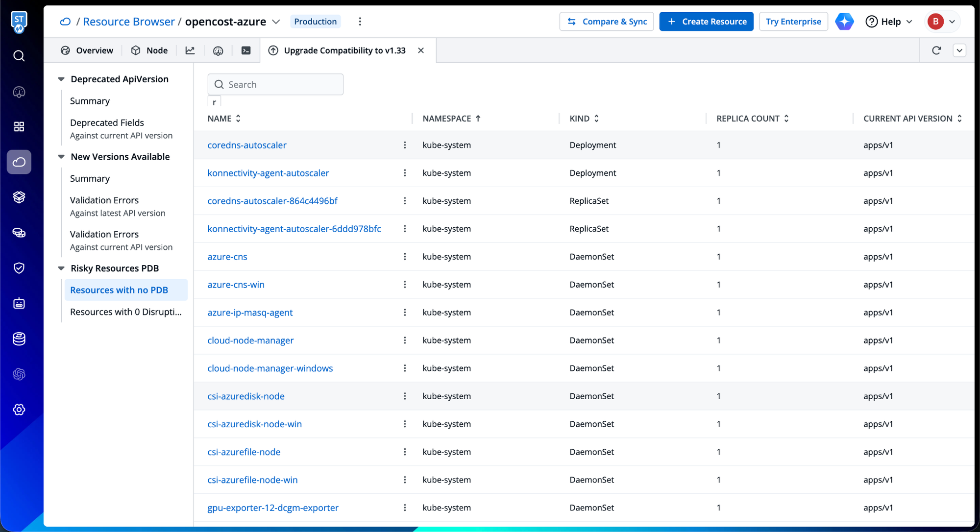Open the security shield icon in sidebar
980x532 pixels.
tap(19, 268)
